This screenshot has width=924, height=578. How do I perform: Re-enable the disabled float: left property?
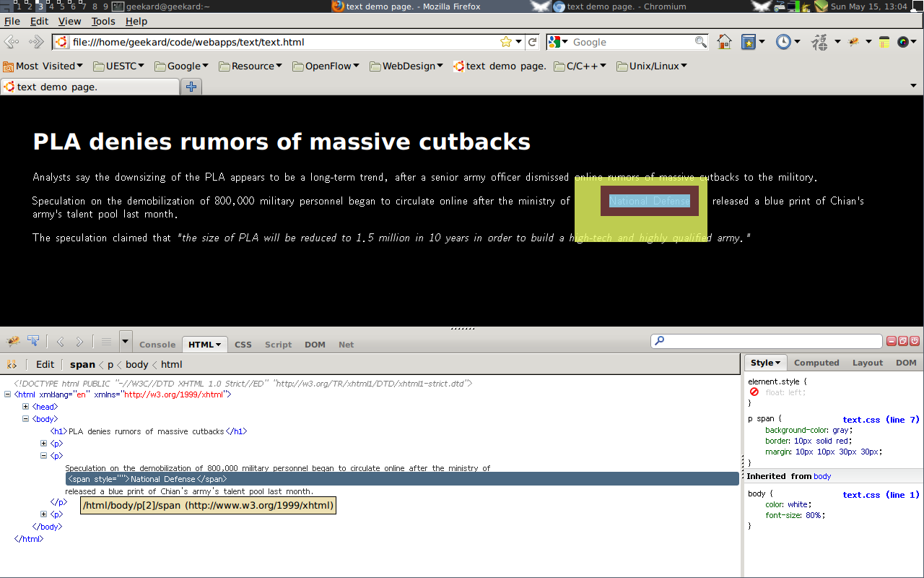754,392
